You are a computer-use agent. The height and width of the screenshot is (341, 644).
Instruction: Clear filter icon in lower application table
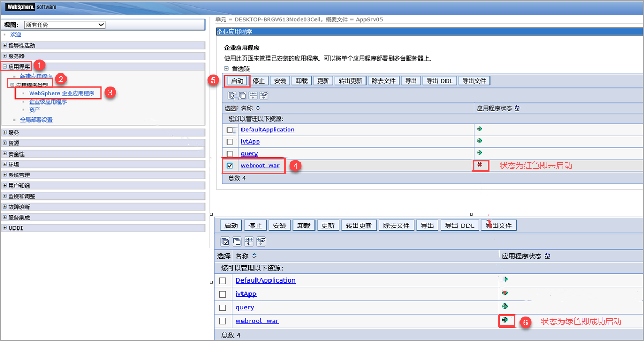tap(261, 241)
